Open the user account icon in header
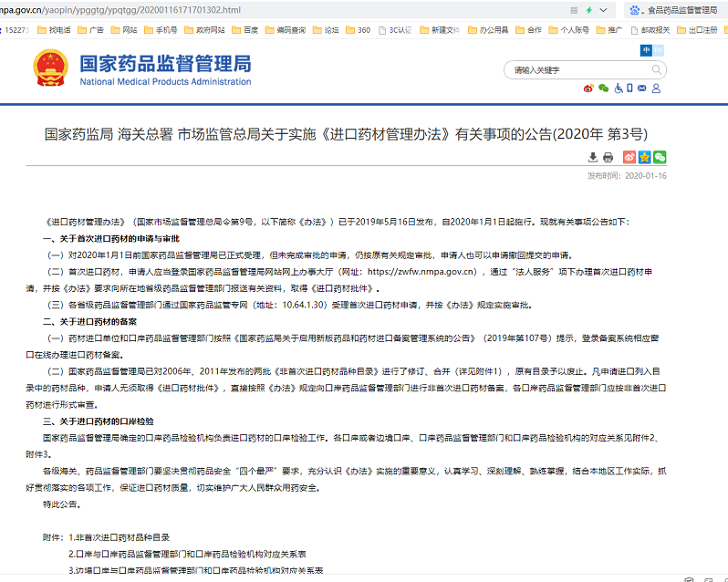Viewport: 728px width, 582px height. coord(656,88)
